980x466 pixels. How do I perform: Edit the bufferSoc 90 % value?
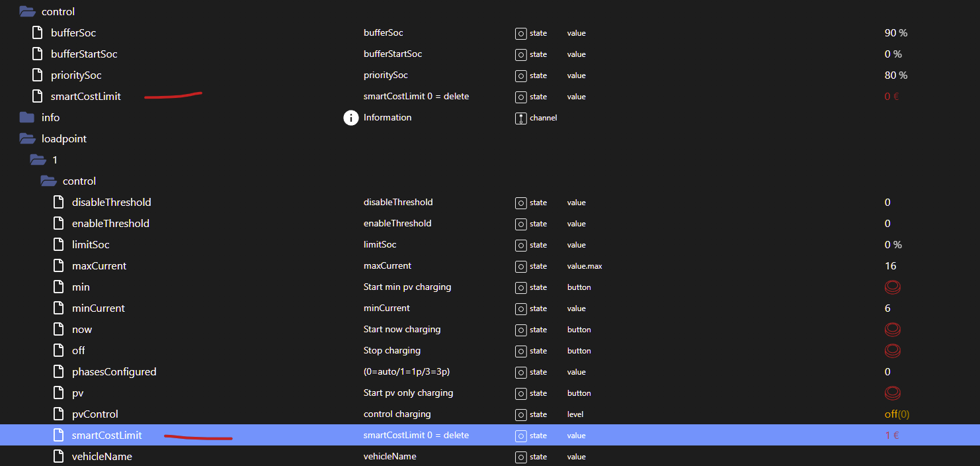pyautogui.click(x=895, y=33)
